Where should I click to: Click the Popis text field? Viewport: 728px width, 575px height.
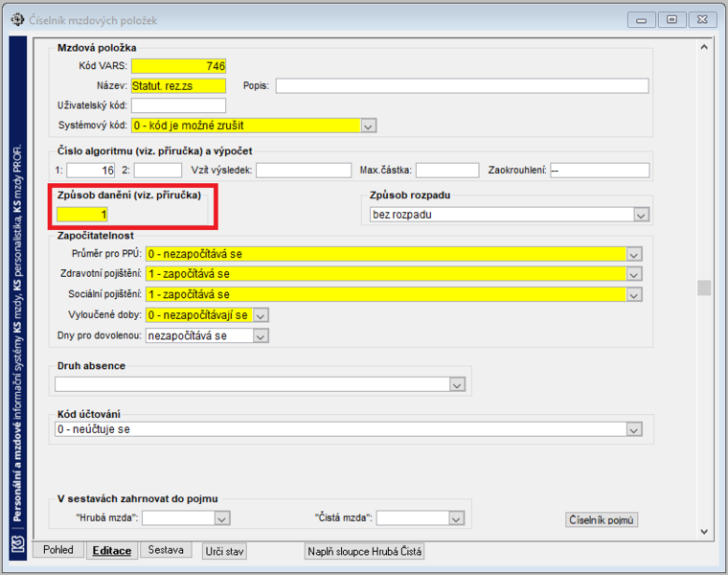pyautogui.click(x=462, y=86)
